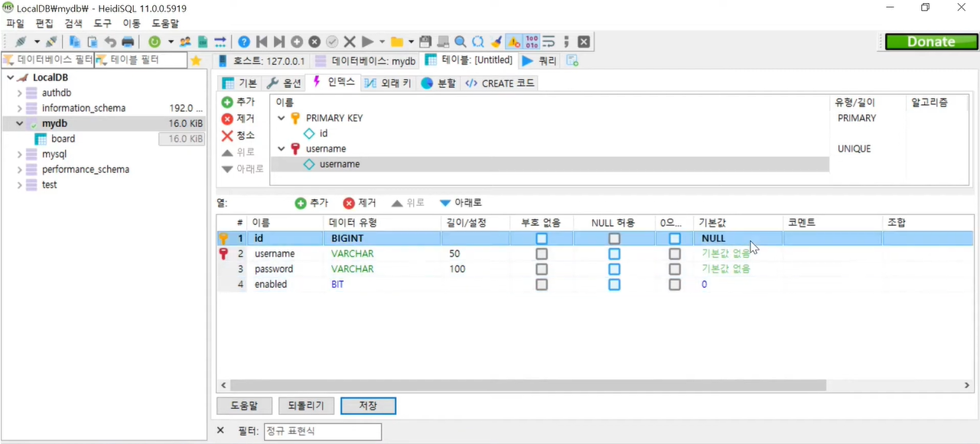Open the 호스트: 127.0.0.1 tab
This screenshot has width=980, height=444.
click(x=262, y=60)
